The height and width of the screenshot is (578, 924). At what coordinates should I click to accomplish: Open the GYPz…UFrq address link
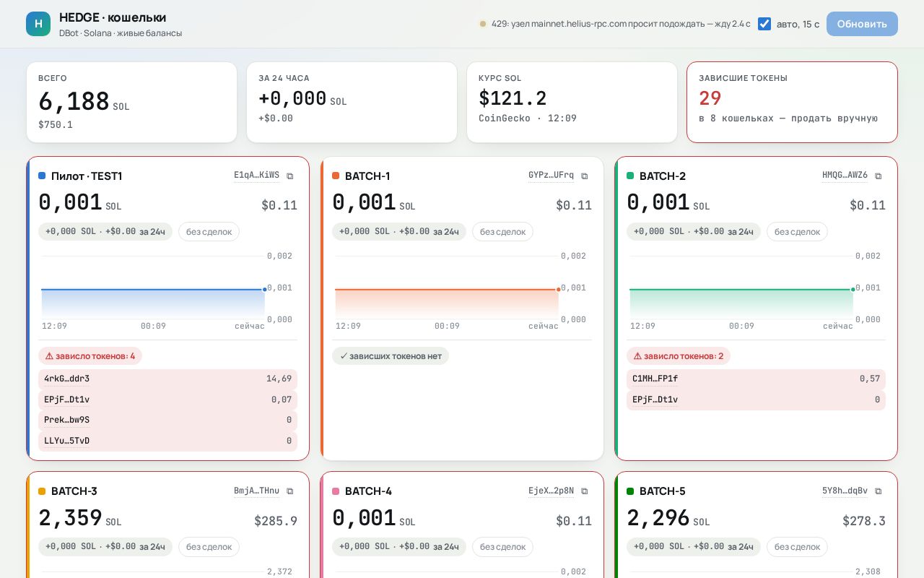pyautogui.click(x=551, y=176)
